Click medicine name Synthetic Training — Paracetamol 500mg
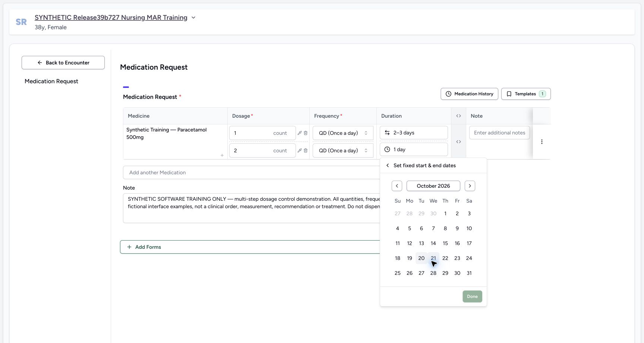The width and height of the screenshot is (644, 343). click(x=167, y=133)
